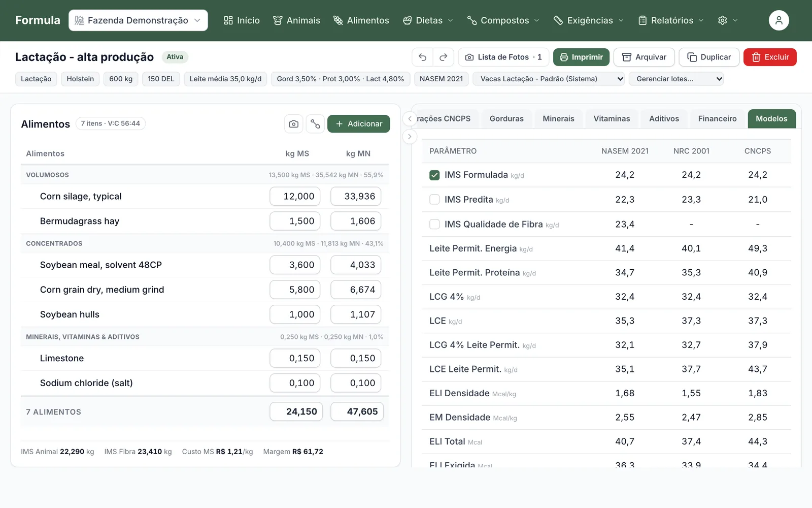Click Adicionar to add a feed
The image size is (812, 508).
click(359, 124)
